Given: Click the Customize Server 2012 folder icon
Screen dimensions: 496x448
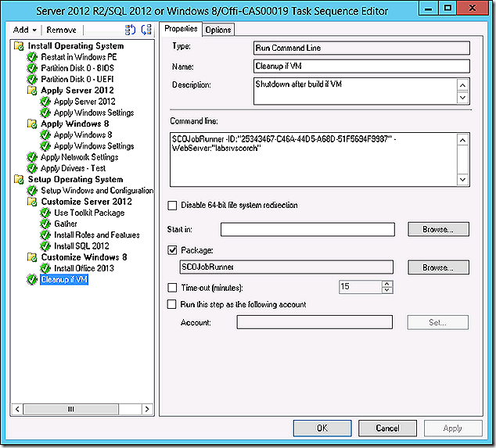Looking at the screenshot, I should click(32, 202).
